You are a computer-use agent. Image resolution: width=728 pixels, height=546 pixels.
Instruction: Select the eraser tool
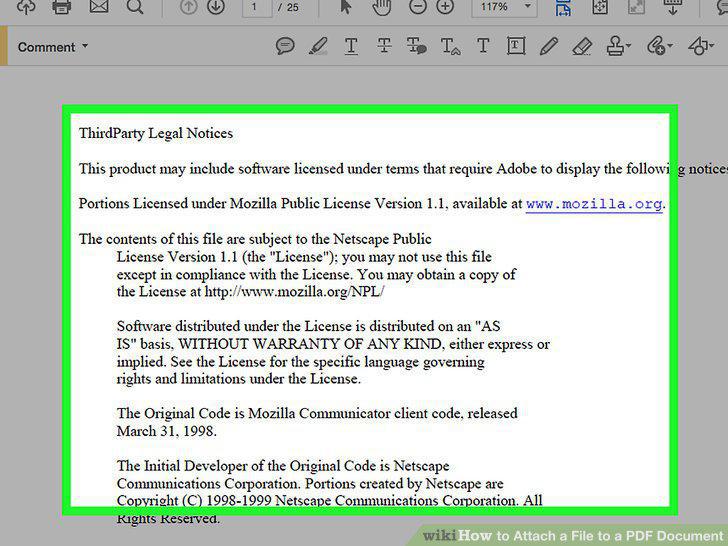pos(582,46)
